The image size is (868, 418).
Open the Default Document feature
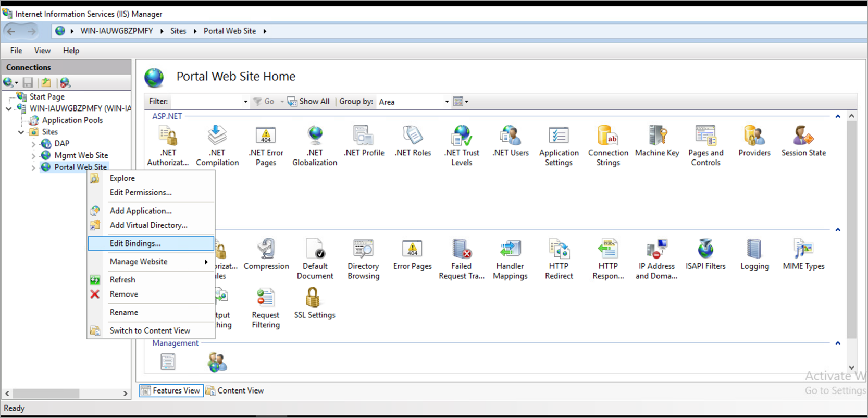315,260
